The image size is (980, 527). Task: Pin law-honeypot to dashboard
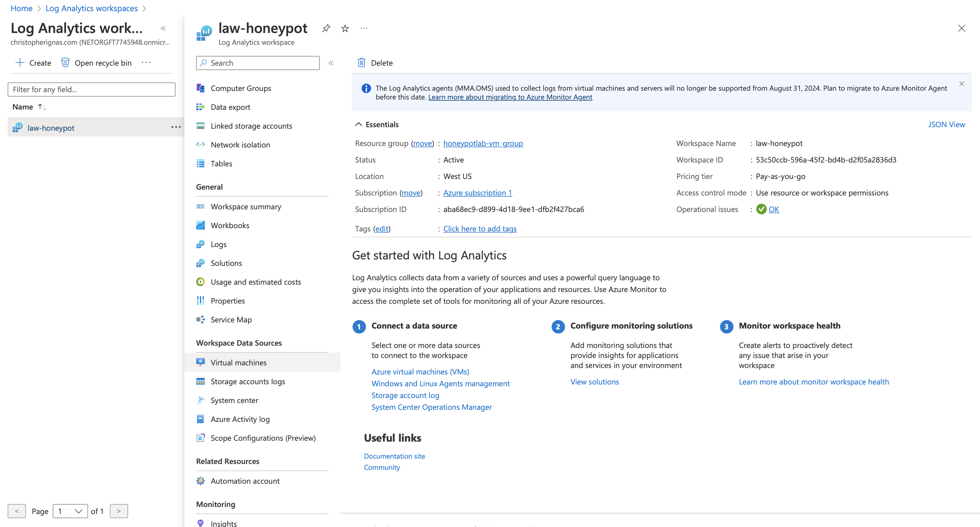click(326, 29)
